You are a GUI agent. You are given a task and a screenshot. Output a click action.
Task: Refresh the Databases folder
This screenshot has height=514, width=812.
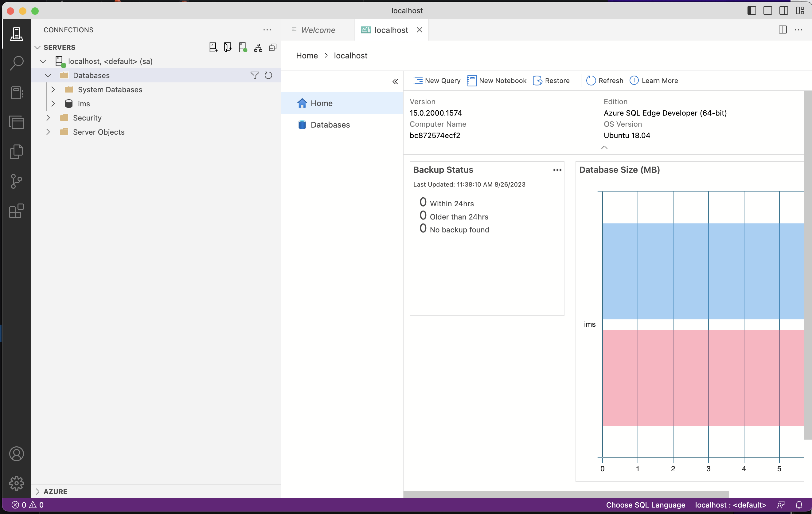click(268, 75)
